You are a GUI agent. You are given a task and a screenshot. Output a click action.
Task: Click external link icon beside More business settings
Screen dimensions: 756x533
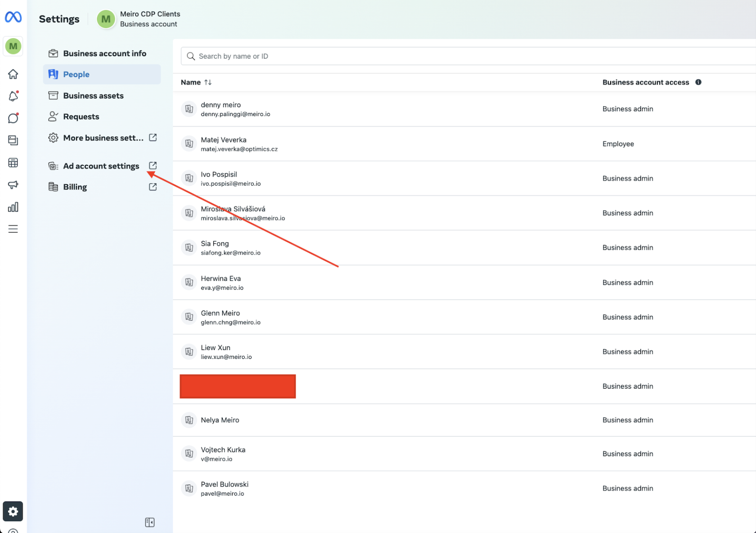(x=153, y=137)
